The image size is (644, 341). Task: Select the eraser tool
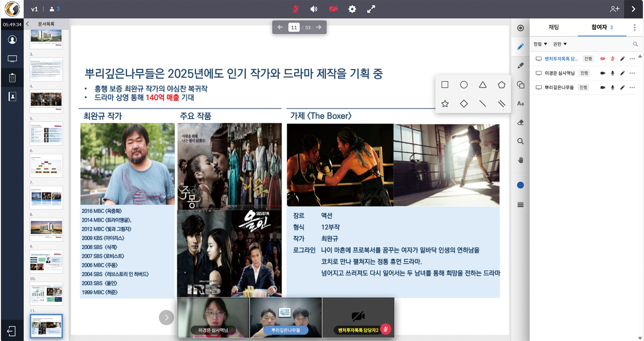[520, 123]
